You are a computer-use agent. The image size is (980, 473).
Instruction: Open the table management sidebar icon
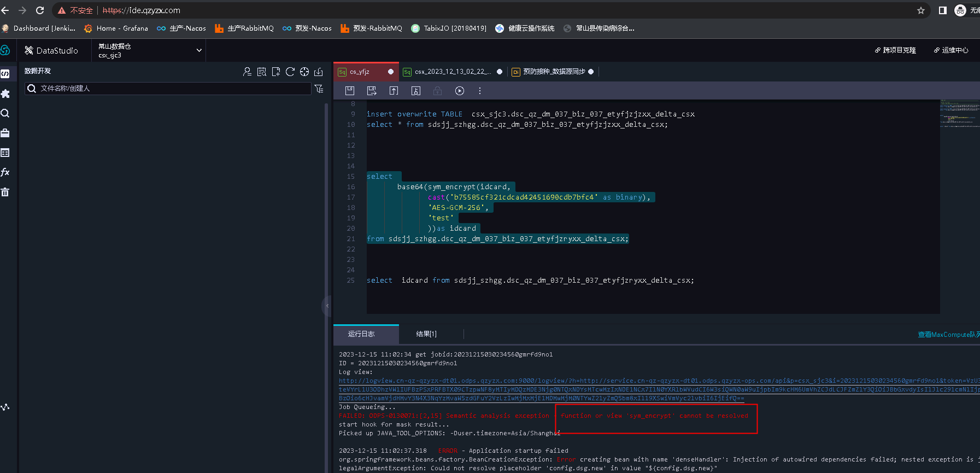(x=5, y=153)
